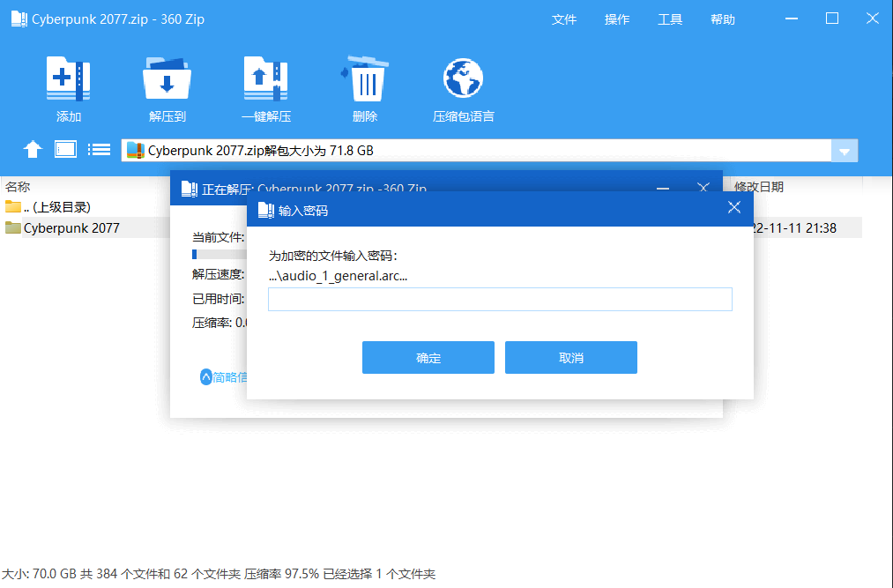
Task: Click the archive icon in the path bar
Action: [135, 151]
